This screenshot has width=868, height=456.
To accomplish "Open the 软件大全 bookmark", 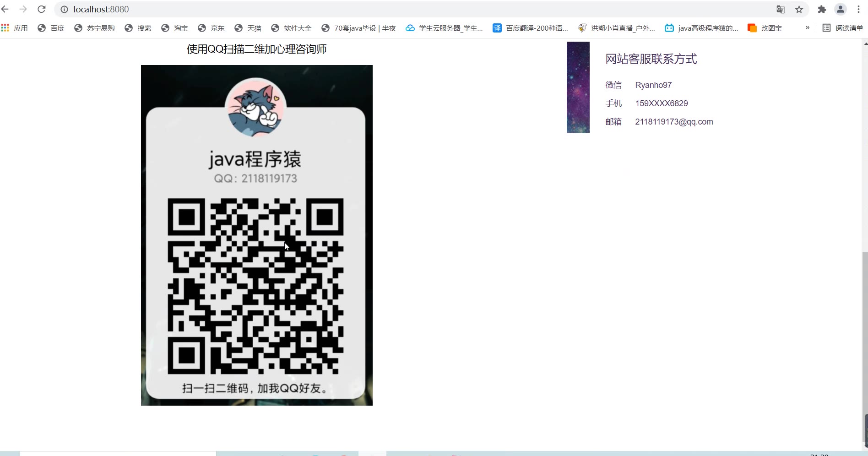I will (x=291, y=28).
